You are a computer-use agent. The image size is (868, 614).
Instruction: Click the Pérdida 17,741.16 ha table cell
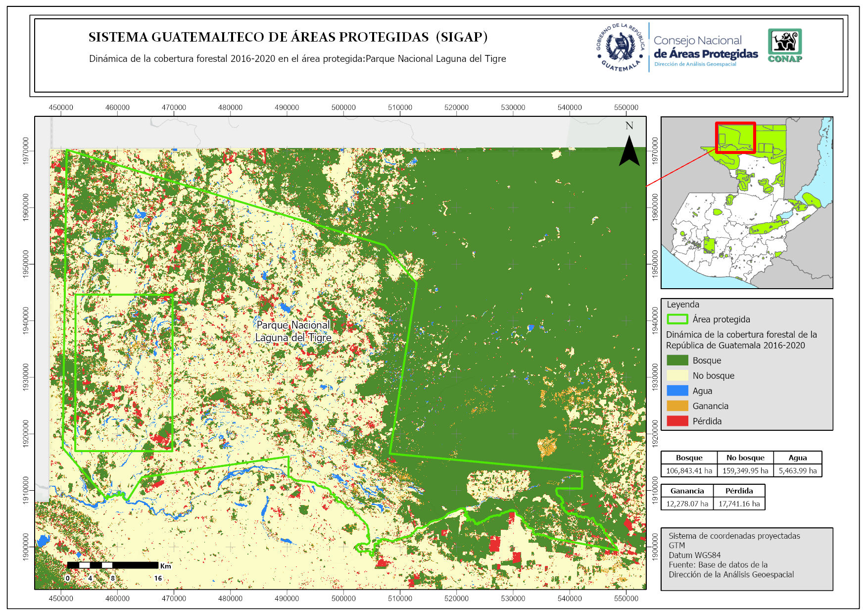click(739, 504)
